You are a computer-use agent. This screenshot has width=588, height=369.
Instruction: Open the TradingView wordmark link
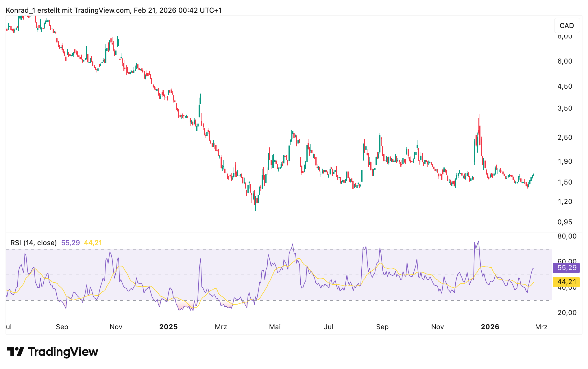pyautogui.click(x=63, y=352)
